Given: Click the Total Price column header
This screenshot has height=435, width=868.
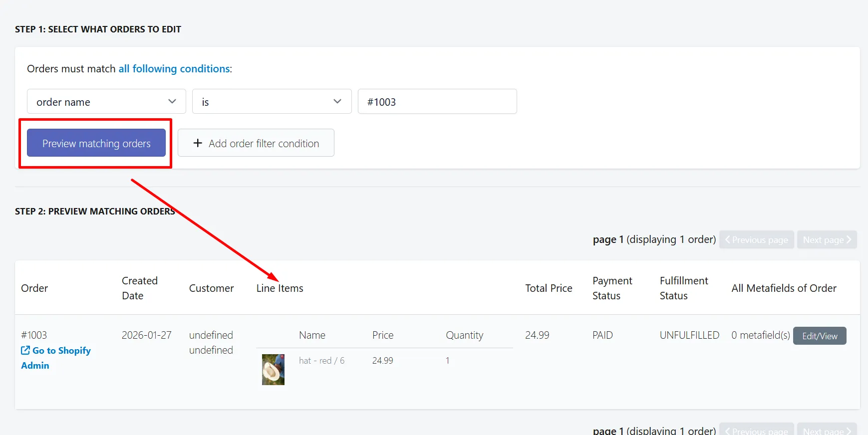Looking at the screenshot, I should 549,288.
